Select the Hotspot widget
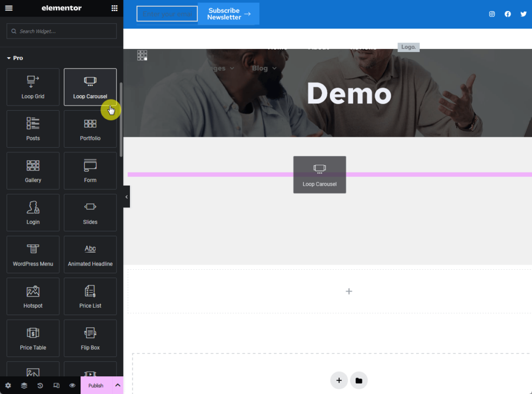 pos(33,296)
